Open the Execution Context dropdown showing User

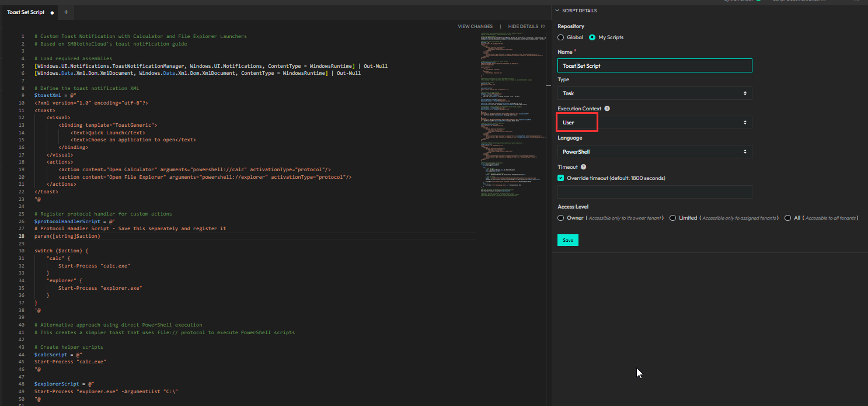coord(654,123)
